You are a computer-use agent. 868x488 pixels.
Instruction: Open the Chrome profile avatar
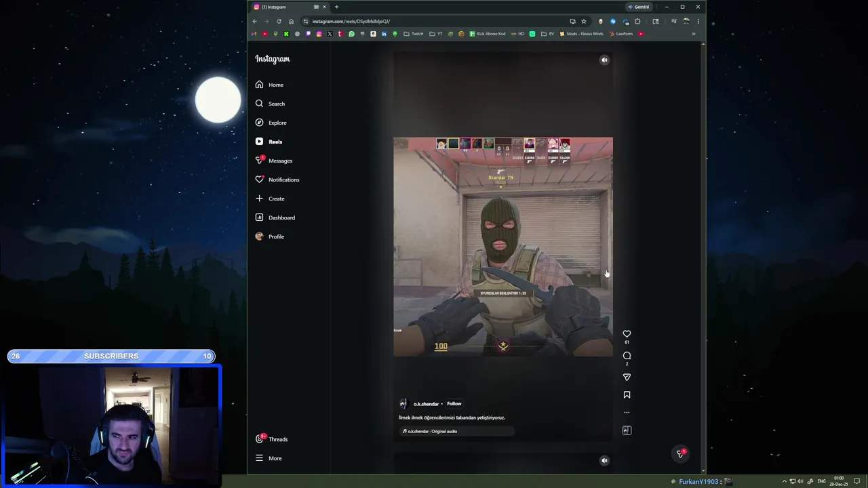[686, 21]
